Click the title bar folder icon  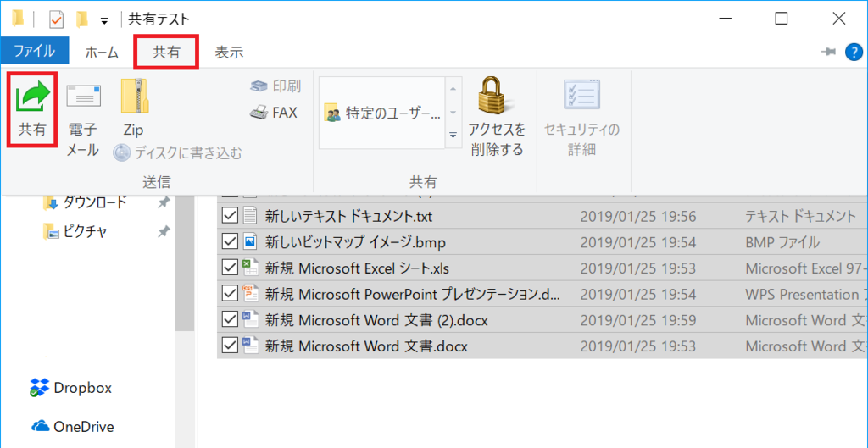[19, 19]
